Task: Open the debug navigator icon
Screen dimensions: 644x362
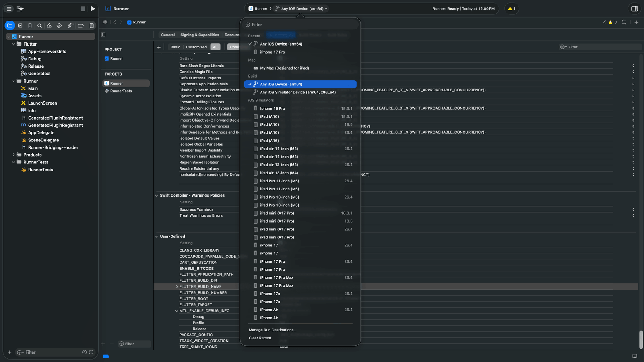Action: pos(70,25)
